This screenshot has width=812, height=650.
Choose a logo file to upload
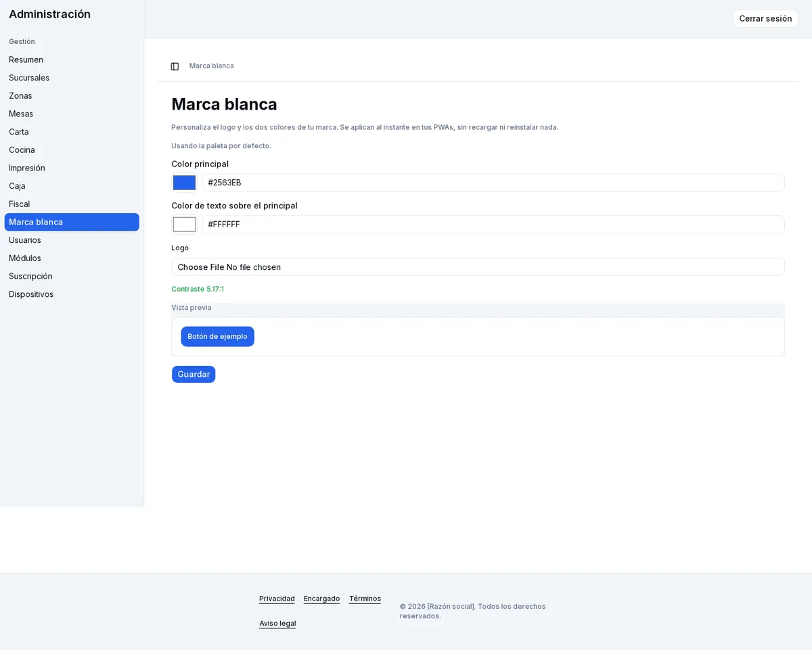(478, 267)
